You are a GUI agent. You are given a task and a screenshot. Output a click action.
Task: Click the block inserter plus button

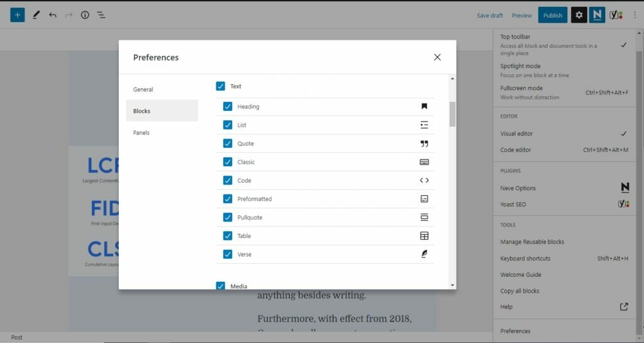coord(17,15)
